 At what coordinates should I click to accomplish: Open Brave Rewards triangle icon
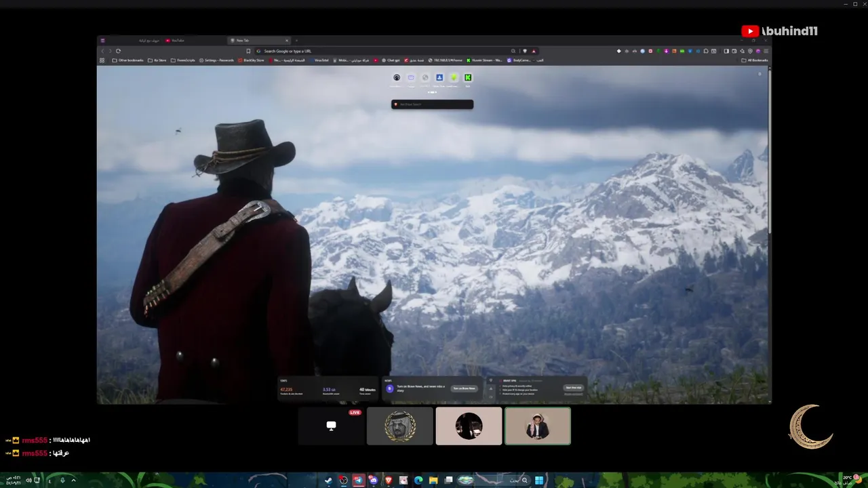534,51
